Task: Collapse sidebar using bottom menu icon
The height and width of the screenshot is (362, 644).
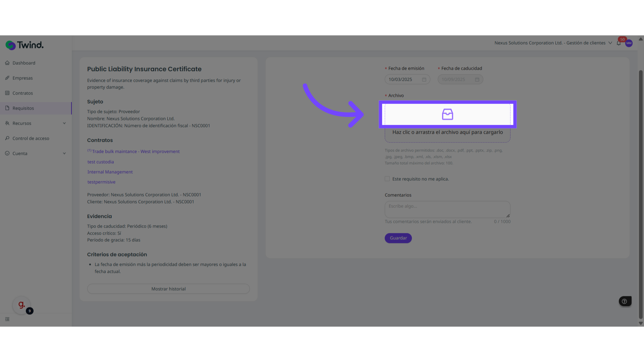Action: [7, 319]
